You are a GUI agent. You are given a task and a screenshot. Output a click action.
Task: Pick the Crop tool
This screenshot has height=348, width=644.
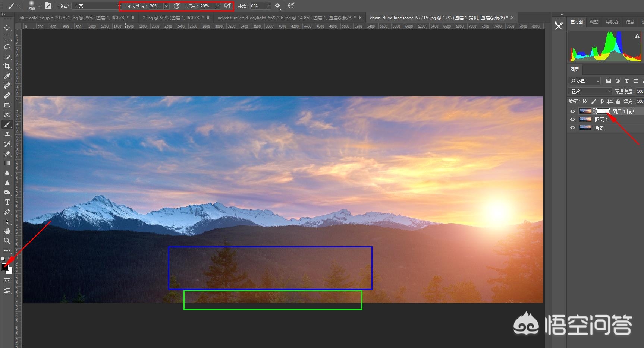[x=7, y=66]
